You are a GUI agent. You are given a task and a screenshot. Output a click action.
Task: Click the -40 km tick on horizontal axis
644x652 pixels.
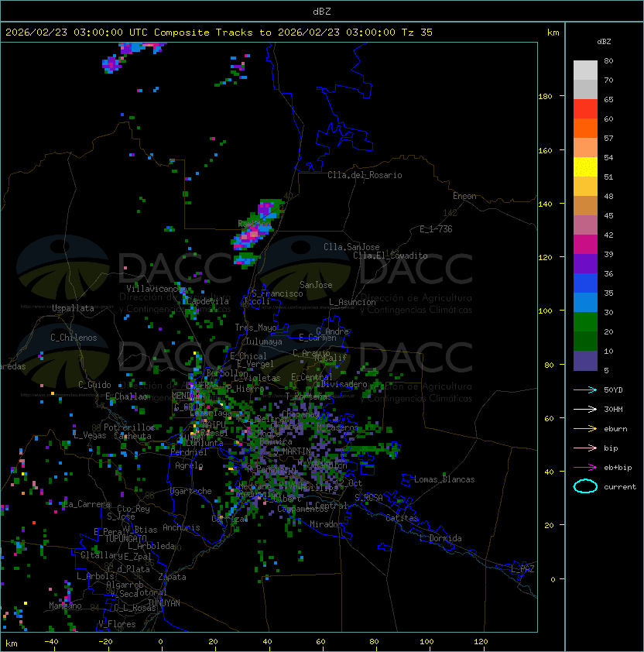coord(51,642)
